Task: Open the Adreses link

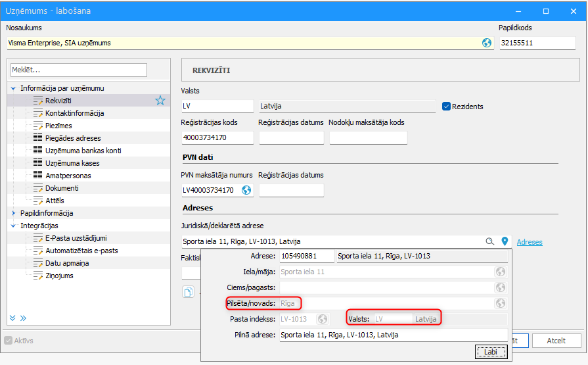Action: click(x=530, y=242)
